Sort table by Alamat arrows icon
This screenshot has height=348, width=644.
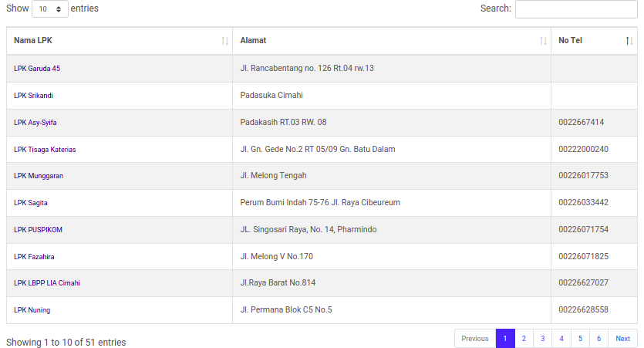coord(543,41)
